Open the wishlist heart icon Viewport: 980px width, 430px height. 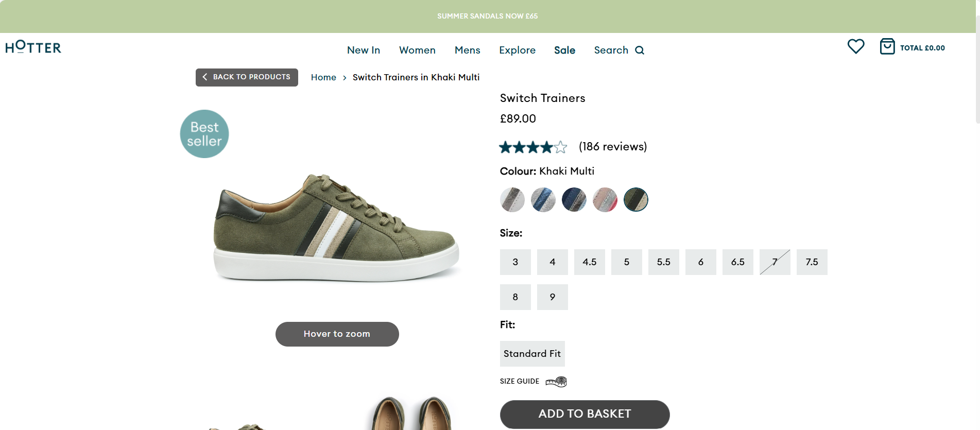coord(856,46)
